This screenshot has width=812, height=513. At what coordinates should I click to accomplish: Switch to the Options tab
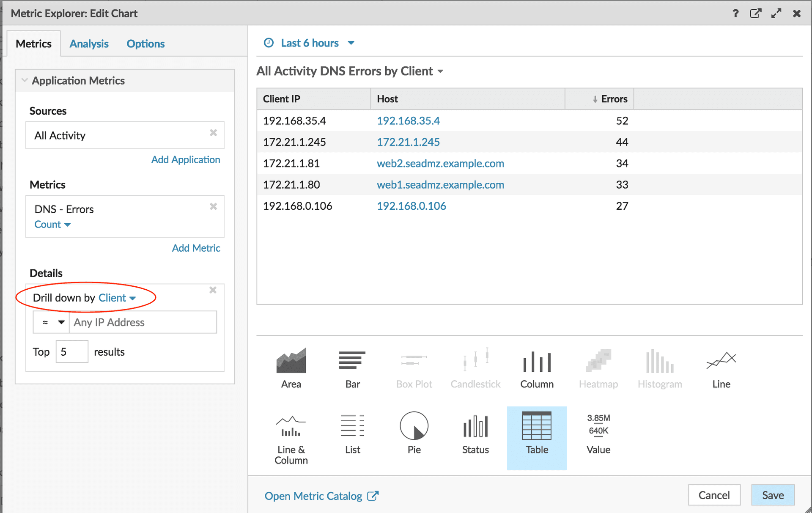[145, 44]
